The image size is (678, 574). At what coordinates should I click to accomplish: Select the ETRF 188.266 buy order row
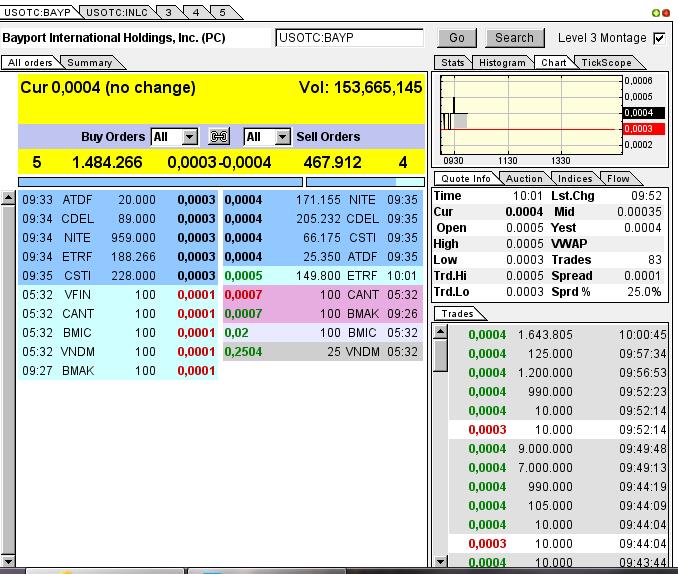click(x=118, y=257)
